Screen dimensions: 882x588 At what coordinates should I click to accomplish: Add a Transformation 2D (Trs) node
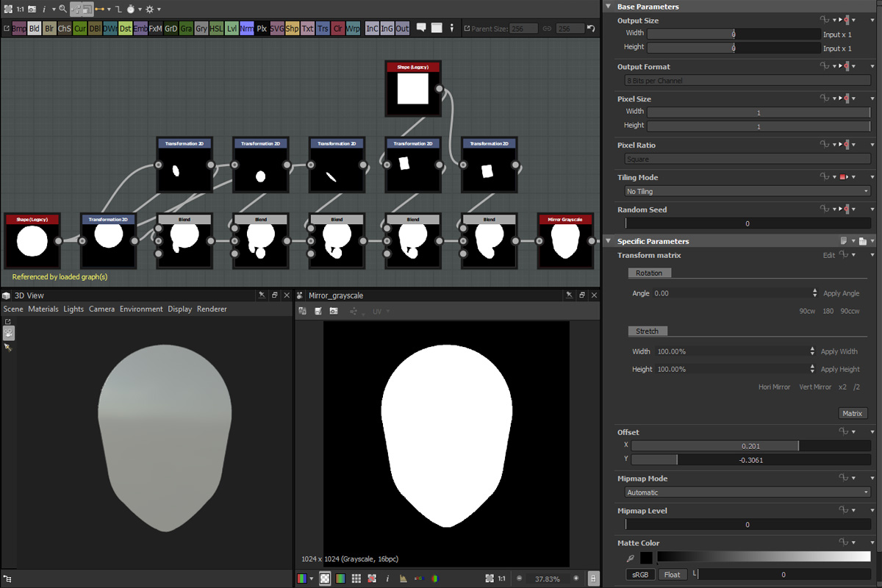323,29
